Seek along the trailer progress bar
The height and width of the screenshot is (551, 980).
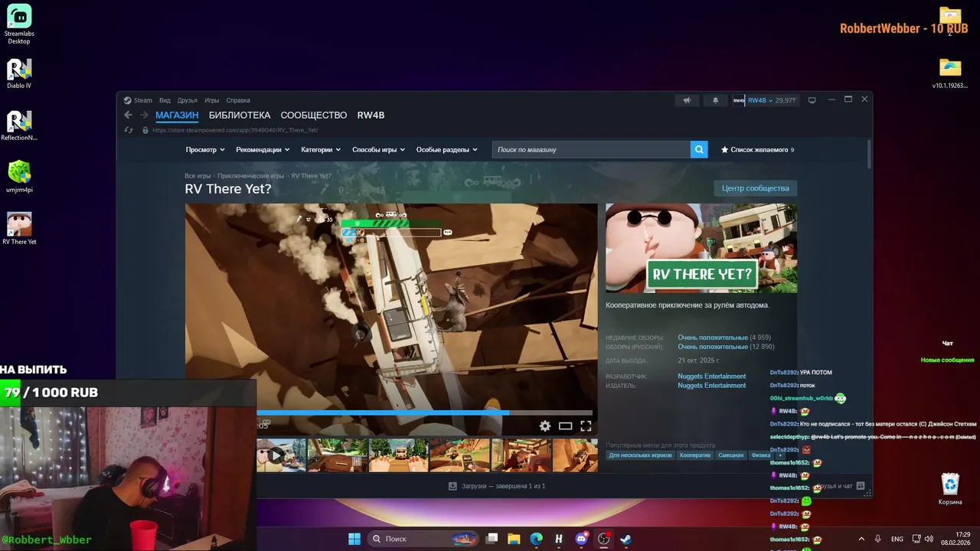[425, 412]
